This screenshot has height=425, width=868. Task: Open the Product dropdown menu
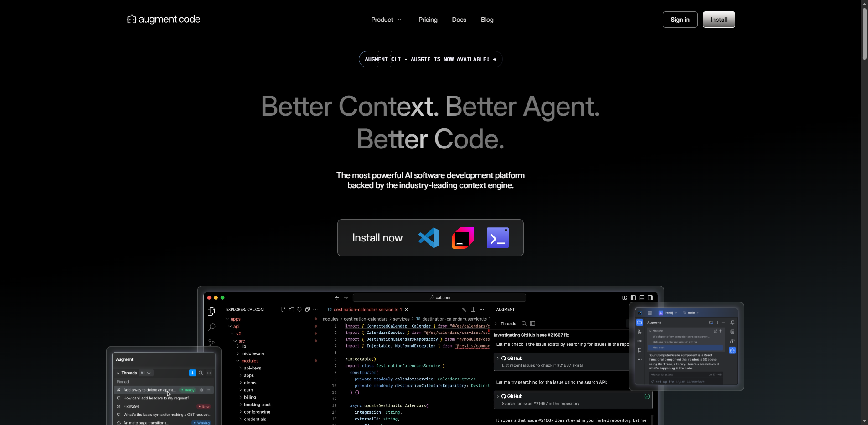click(x=386, y=20)
